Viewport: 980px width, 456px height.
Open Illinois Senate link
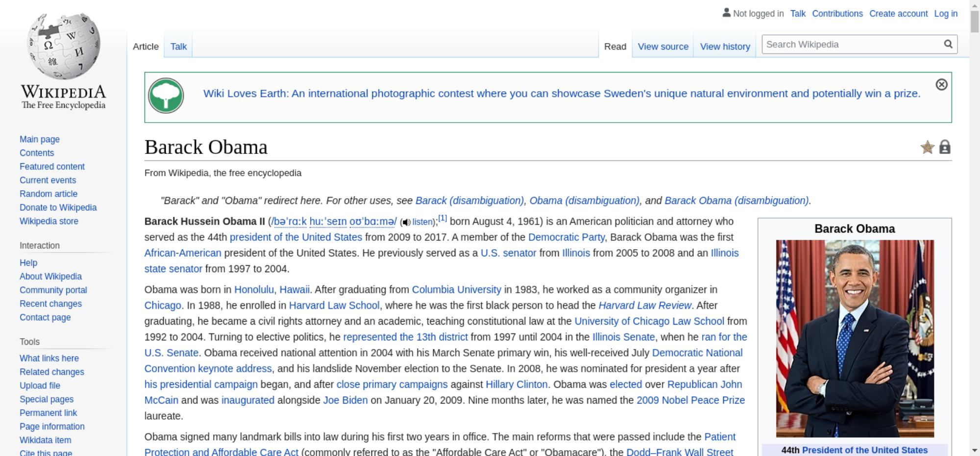623,337
